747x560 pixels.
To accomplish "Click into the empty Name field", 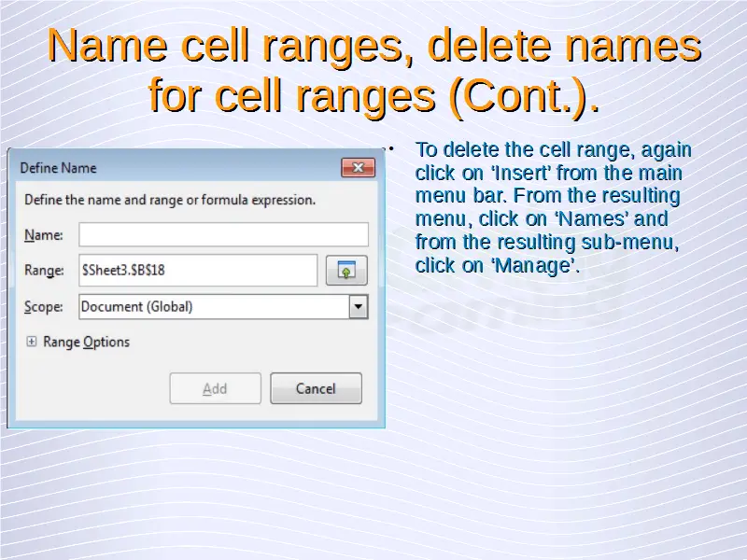I will coord(223,234).
